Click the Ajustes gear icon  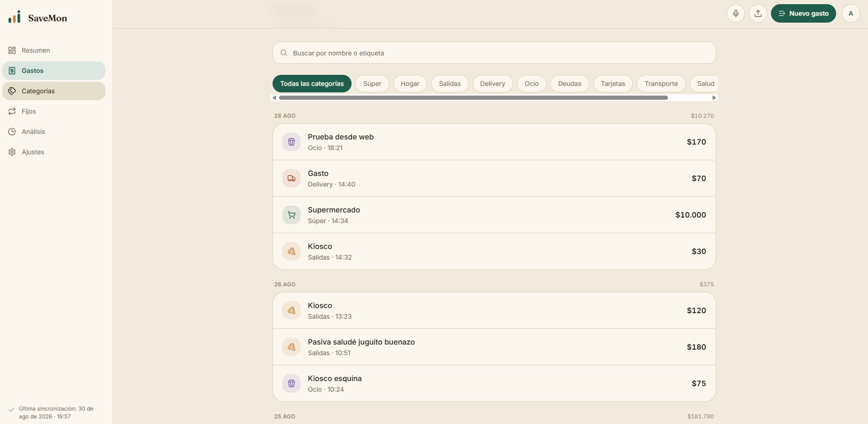(x=12, y=152)
